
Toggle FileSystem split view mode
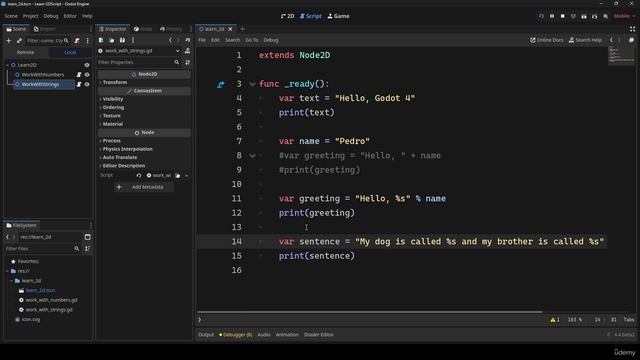click(x=87, y=237)
